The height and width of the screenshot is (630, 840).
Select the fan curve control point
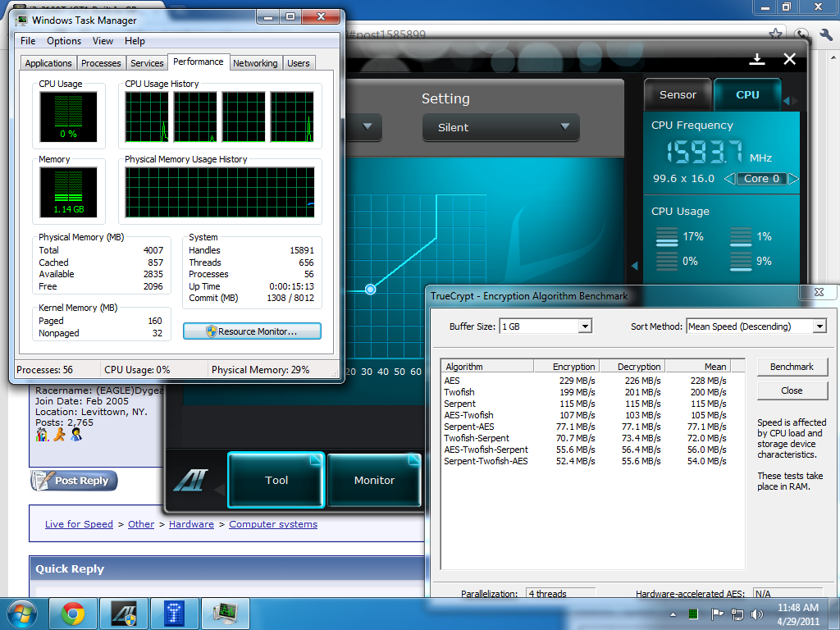click(x=370, y=290)
